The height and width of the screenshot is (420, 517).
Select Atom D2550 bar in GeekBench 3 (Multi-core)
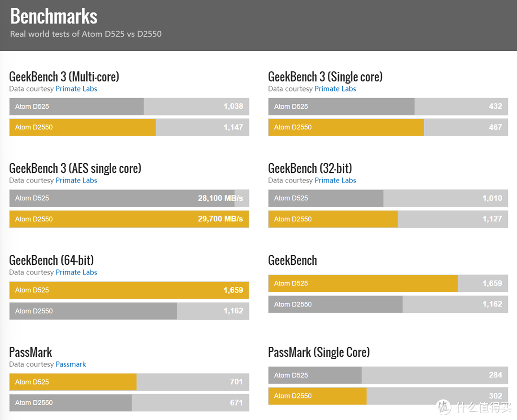[82, 127]
